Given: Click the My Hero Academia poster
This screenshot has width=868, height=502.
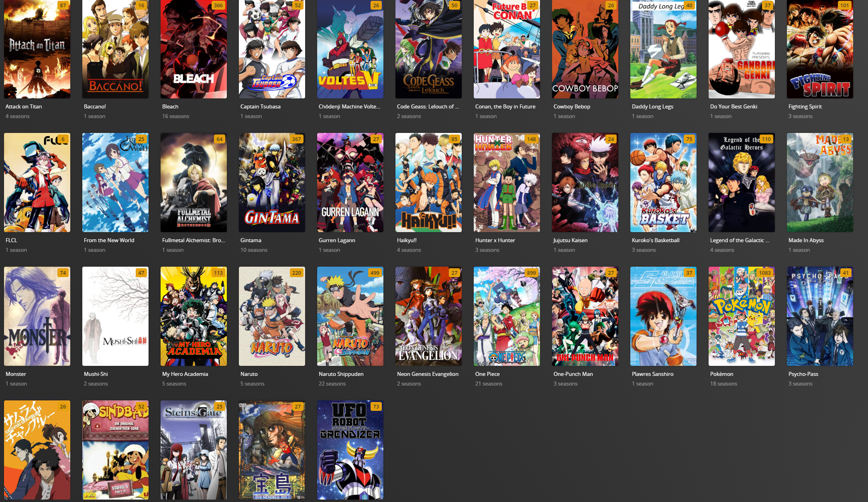Looking at the screenshot, I should tap(194, 316).
